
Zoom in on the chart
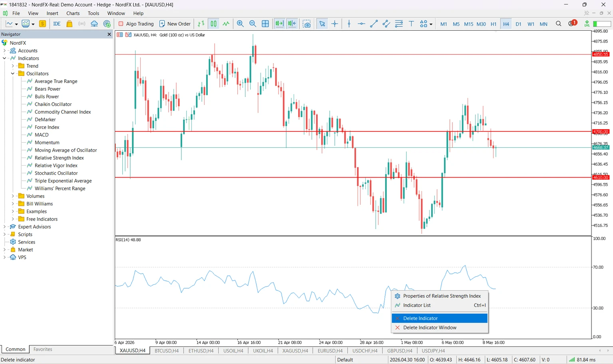pos(240,24)
